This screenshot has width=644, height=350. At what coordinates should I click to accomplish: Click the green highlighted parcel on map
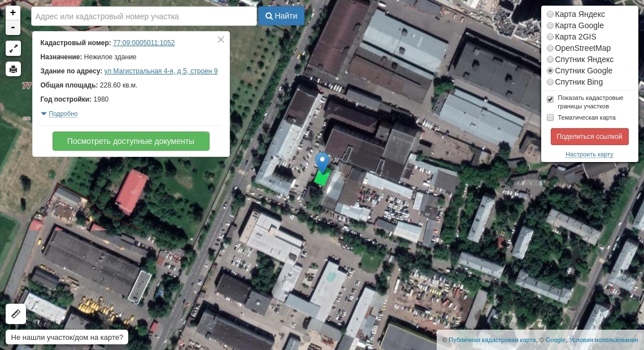pos(321,178)
